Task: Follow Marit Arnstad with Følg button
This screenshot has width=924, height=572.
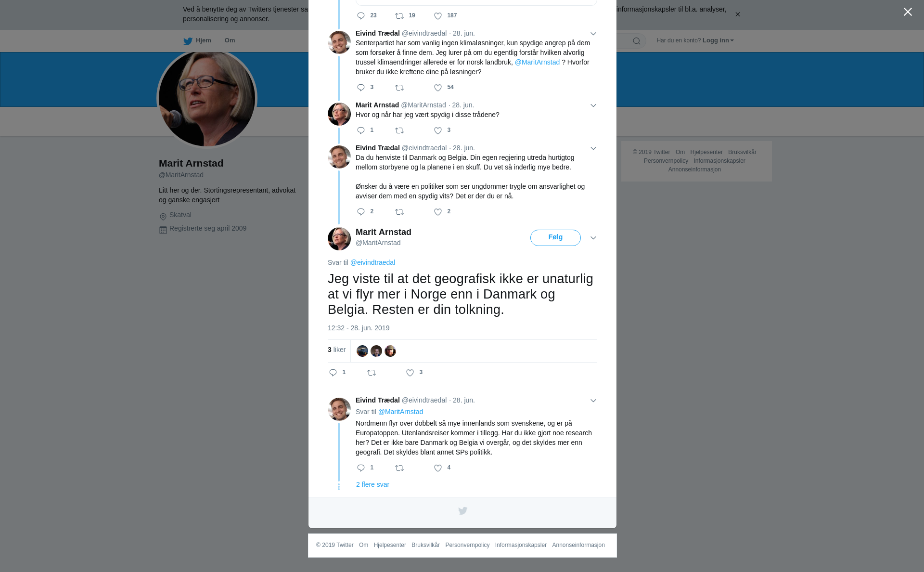Action: tap(555, 238)
